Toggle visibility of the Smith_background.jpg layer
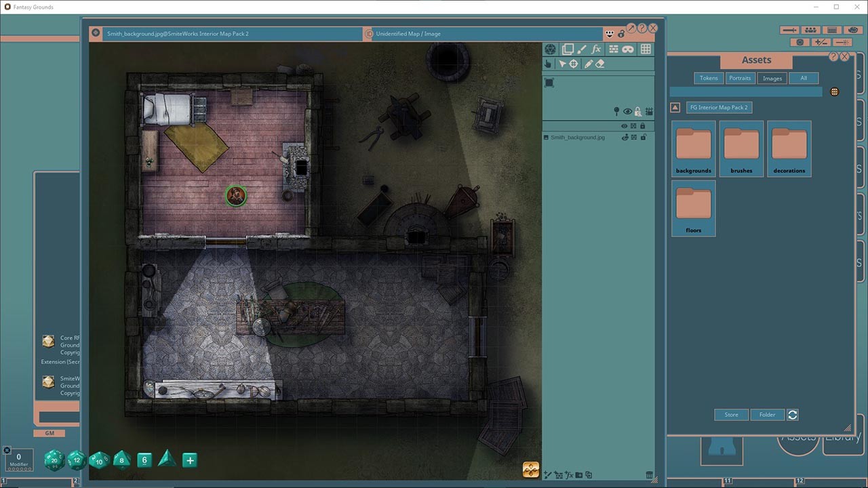 [625, 137]
